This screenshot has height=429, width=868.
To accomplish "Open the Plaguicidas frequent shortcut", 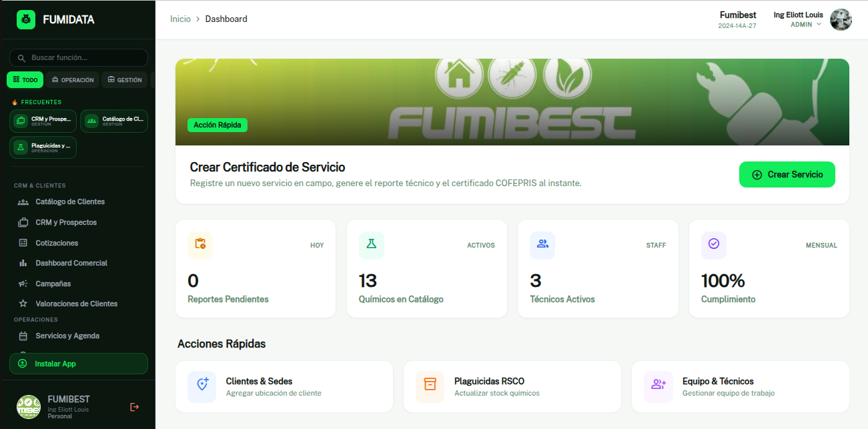I will click(43, 147).
